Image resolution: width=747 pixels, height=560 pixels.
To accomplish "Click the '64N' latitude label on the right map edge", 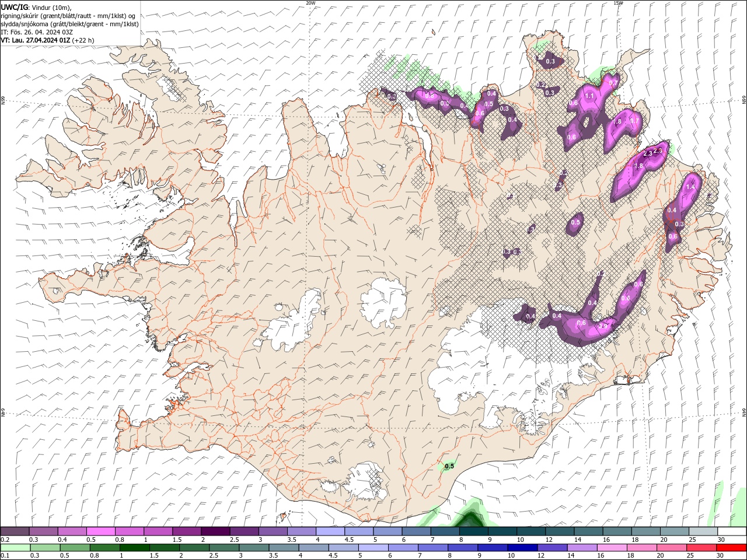I will click(x=744, y=412).
